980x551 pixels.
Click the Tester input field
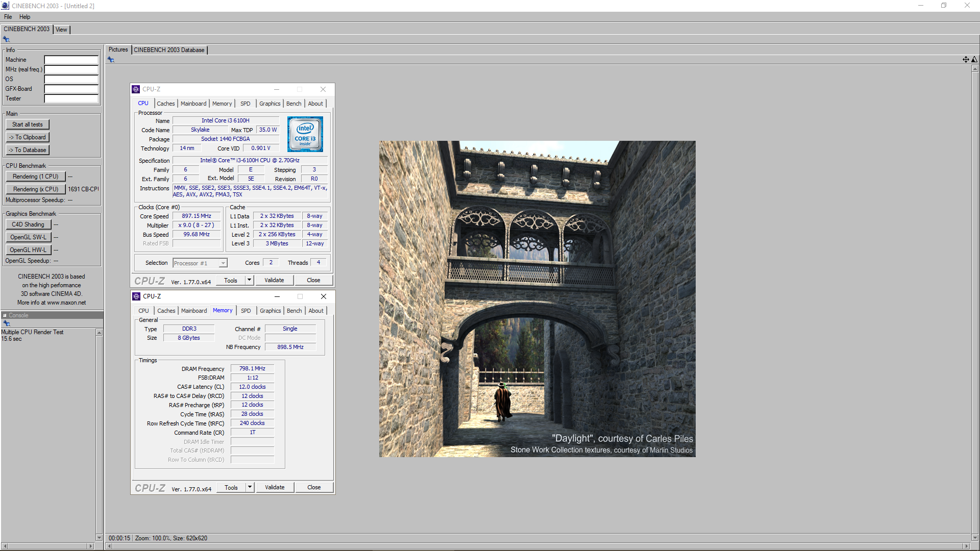71,98
